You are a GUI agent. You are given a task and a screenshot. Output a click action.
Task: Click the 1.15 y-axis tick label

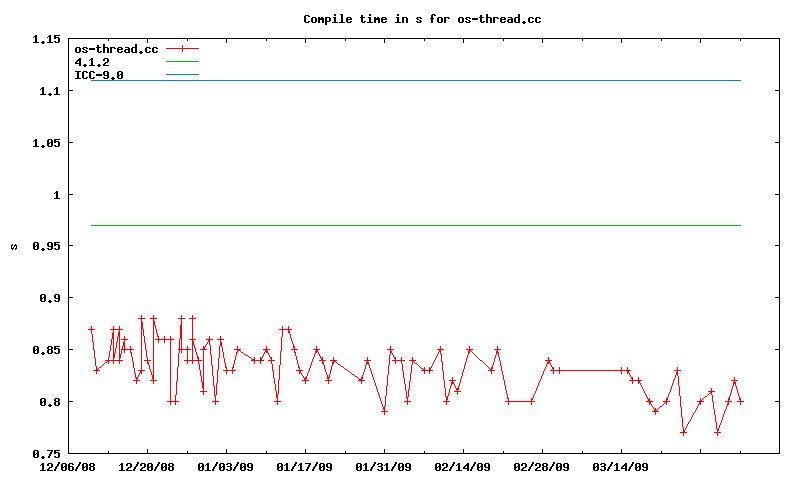(x=46, y=39)
